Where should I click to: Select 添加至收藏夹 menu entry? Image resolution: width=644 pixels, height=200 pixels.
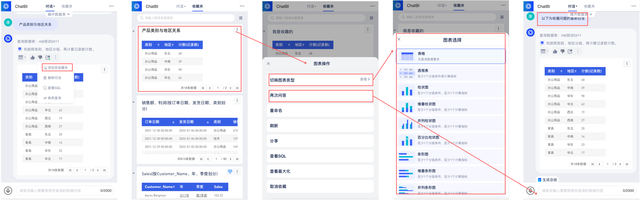coord(57,68)
